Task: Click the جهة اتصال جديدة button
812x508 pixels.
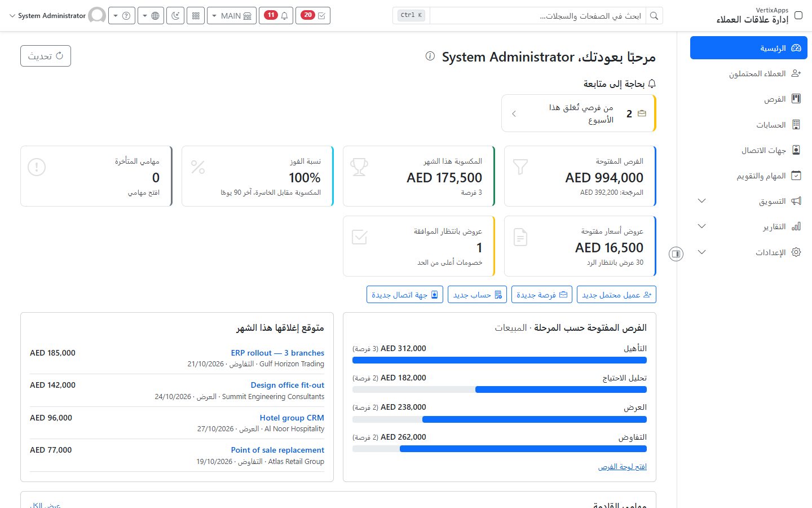Action: pos(405,295)
